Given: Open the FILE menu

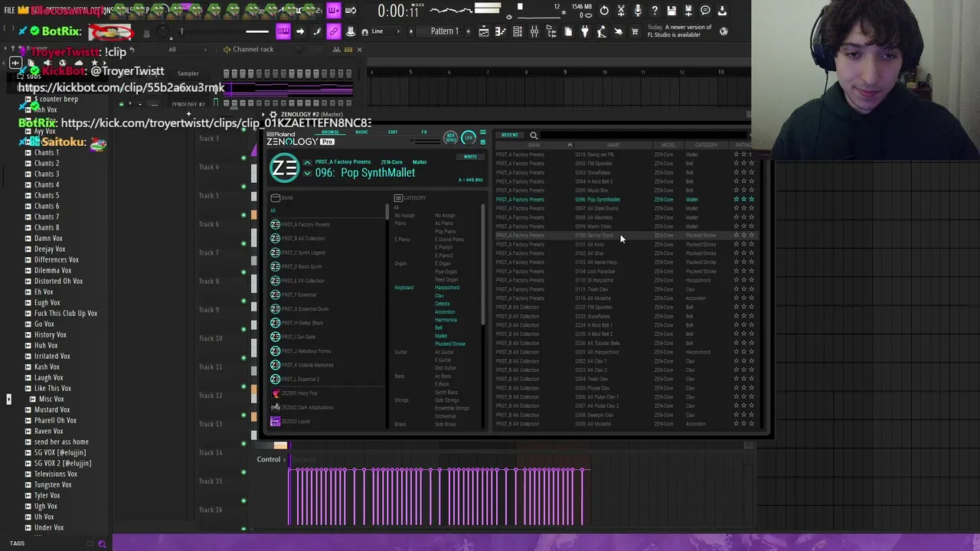Looking at the screenshot, I should coord(10,10).
